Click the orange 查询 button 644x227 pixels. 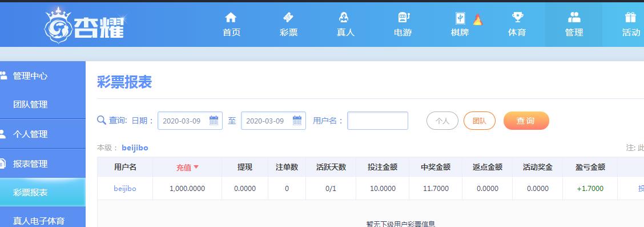click(526, 121)
